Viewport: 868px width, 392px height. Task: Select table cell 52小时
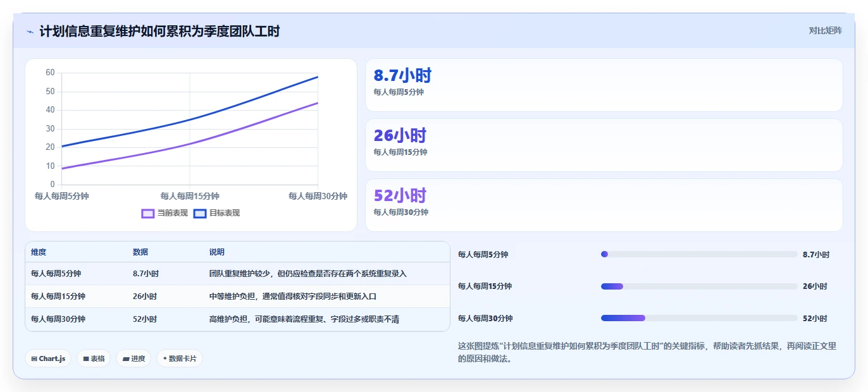pyautogui.click(x=145, y=319)
